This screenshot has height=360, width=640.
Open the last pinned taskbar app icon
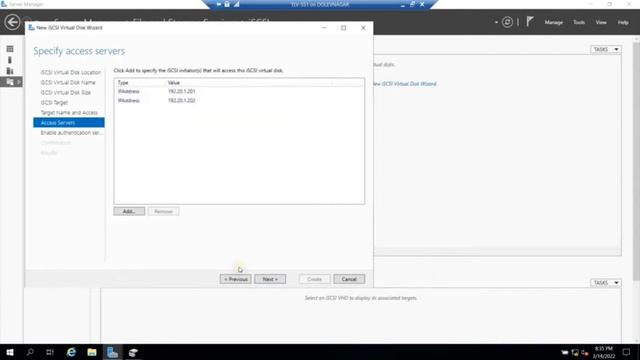133,352
